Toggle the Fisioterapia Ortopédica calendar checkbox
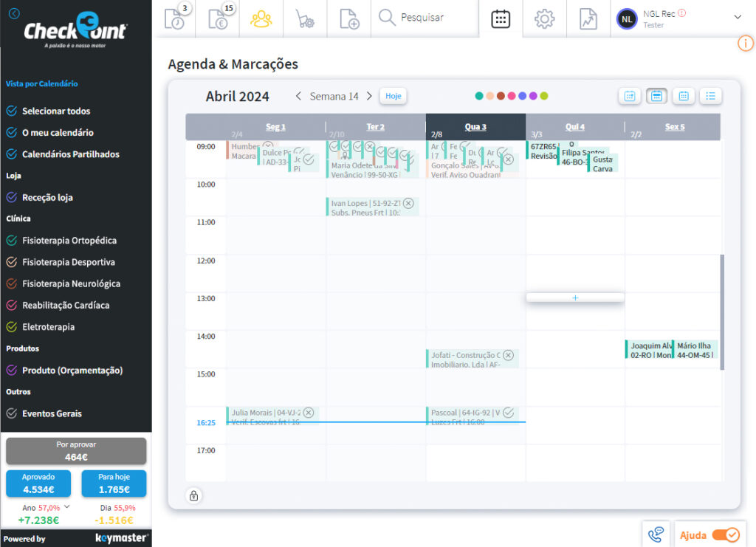Screen dimensions: 756x547 tap(11, 241)
